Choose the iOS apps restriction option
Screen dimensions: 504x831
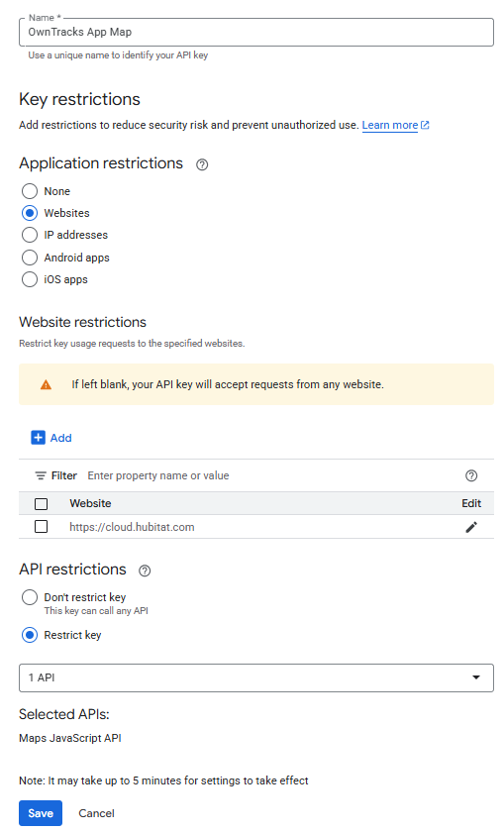[30, 279]
